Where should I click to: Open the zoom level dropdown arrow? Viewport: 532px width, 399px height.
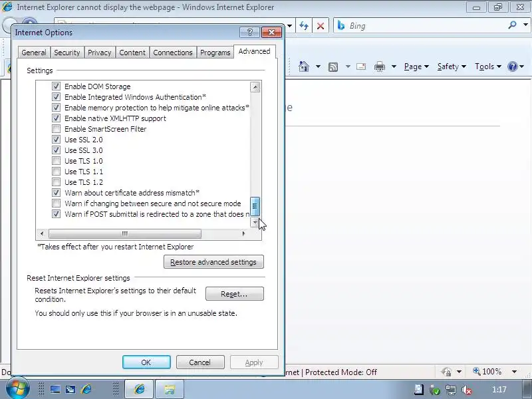pyautogui.click(x=514, y=372)
